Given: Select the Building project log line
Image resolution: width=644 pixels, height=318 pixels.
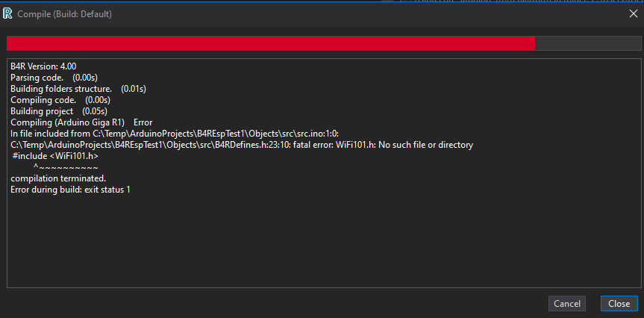Looking at the screenshot, I should tap(57, 111).
